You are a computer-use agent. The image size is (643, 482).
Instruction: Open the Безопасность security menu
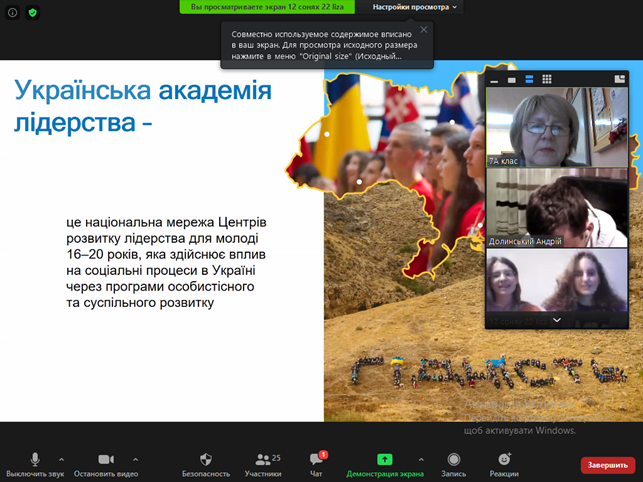[206, 465]
